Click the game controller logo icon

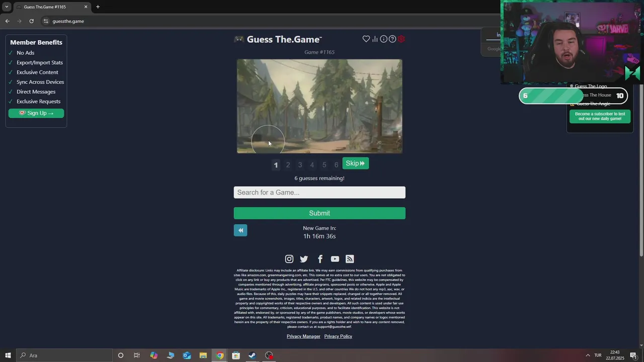tap(239, 39)
